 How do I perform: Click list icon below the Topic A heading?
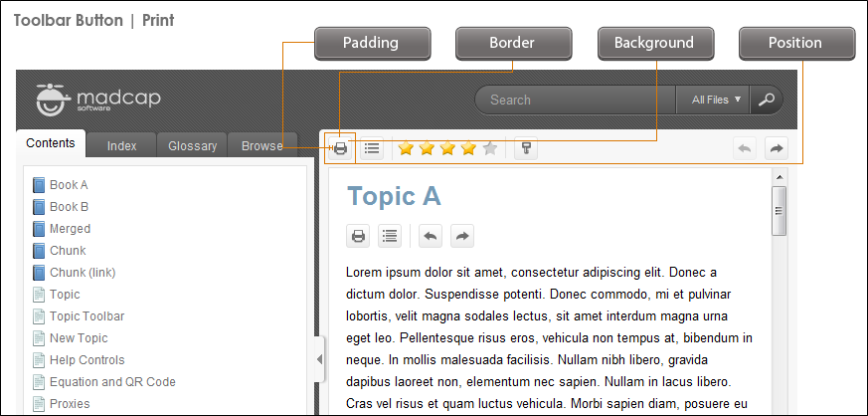[390, 236]
